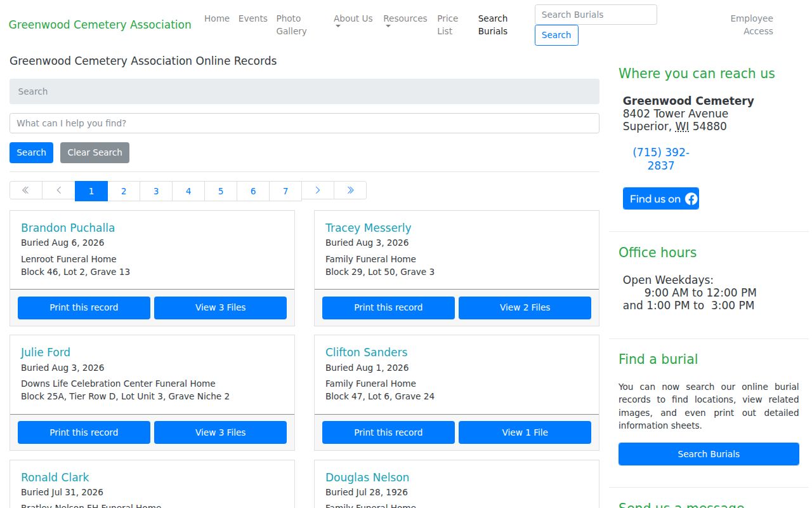This screenshot has height=508, width=812.
Task: Click the Clear Search button
Action: 95,152
